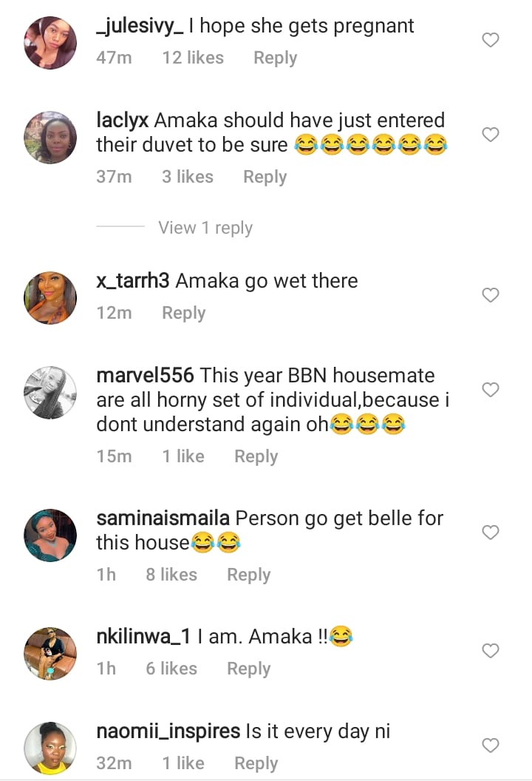The width and height of the screenshot is (532, 781).
Task: Expand View 1 reply under laclyx
Action: tap(205, 228)
